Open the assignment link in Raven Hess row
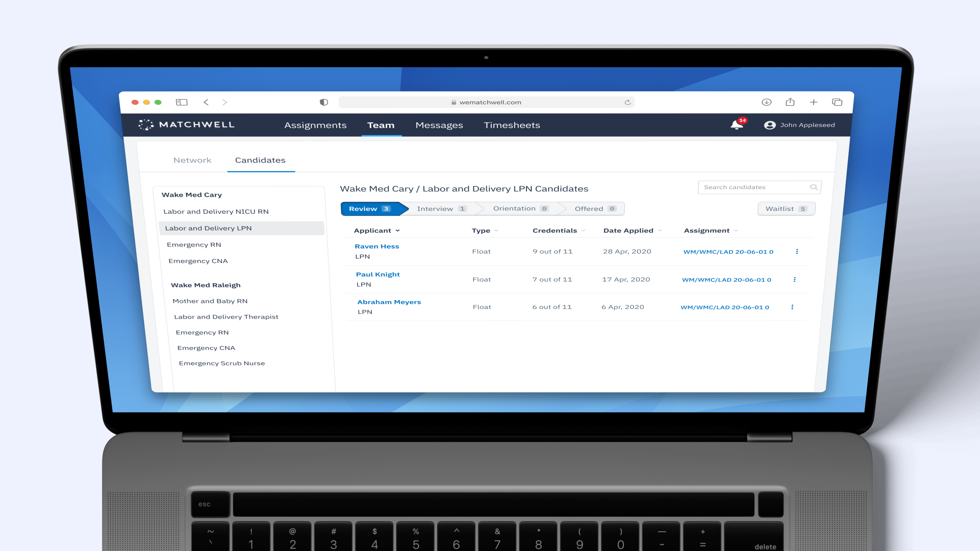The image size is (980, 551). [x=728, y=252]
